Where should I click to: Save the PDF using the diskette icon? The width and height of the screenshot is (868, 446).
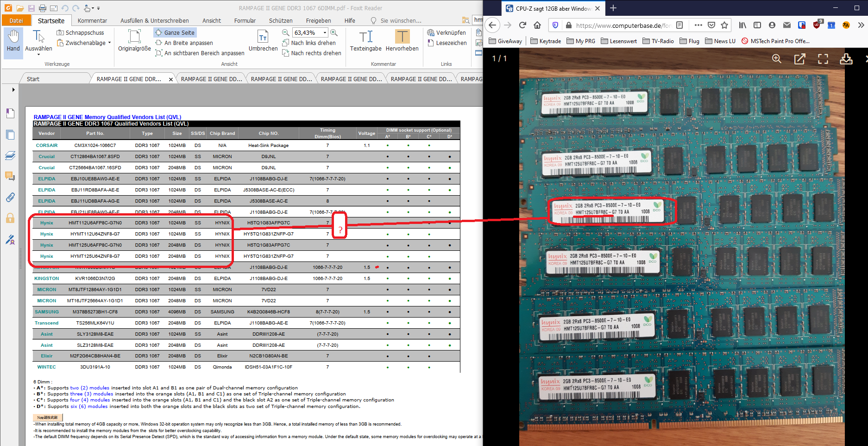pos(31,8)
